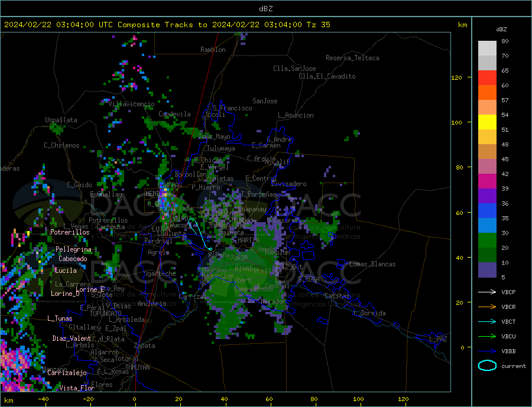
Task: Click the 'Clla.El_Cavadito' map label
Action: (x=327, y=76)
